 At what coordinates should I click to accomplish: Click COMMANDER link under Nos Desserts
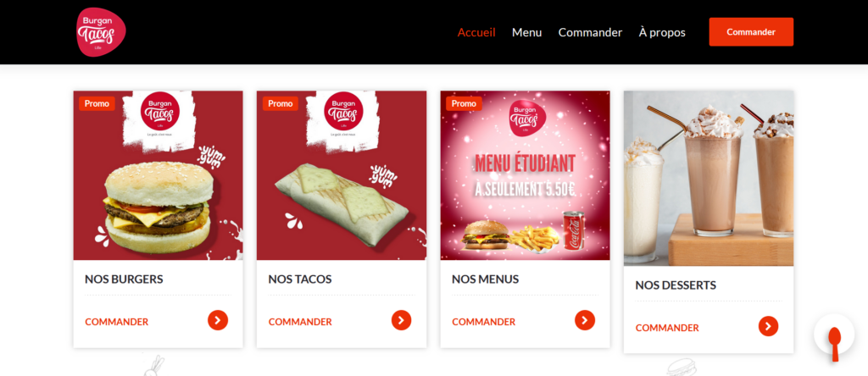(x=667, y=328)
